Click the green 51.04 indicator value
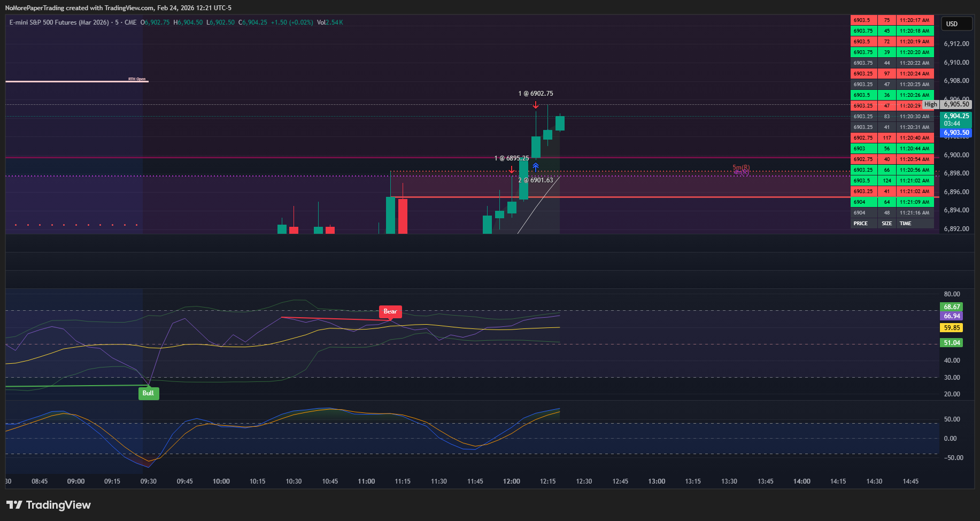This screenshot has width=980, height=521. click(x=952, y=343)
